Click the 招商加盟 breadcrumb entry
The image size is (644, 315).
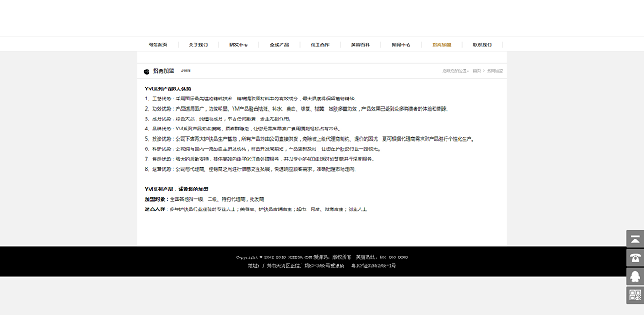pos(495,70)
